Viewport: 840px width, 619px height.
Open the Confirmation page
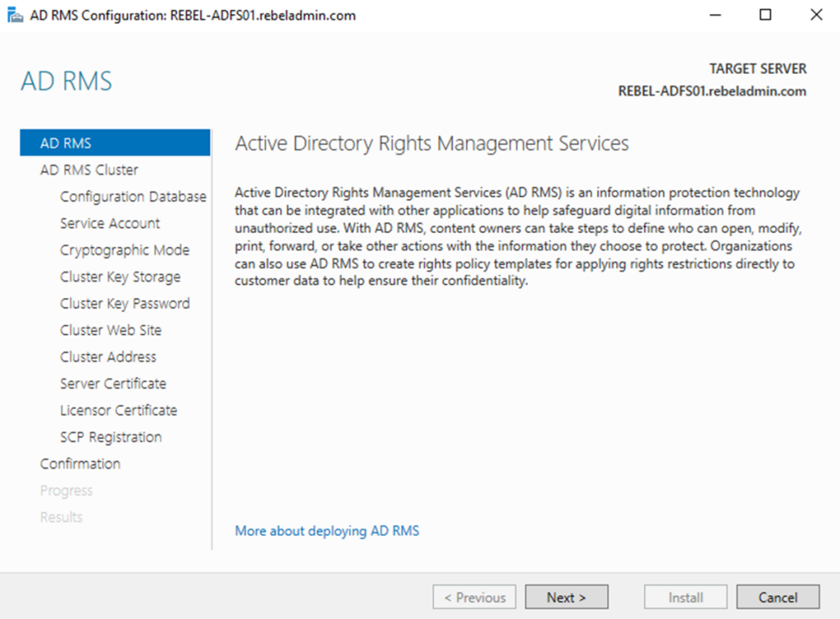coord(80,463)
